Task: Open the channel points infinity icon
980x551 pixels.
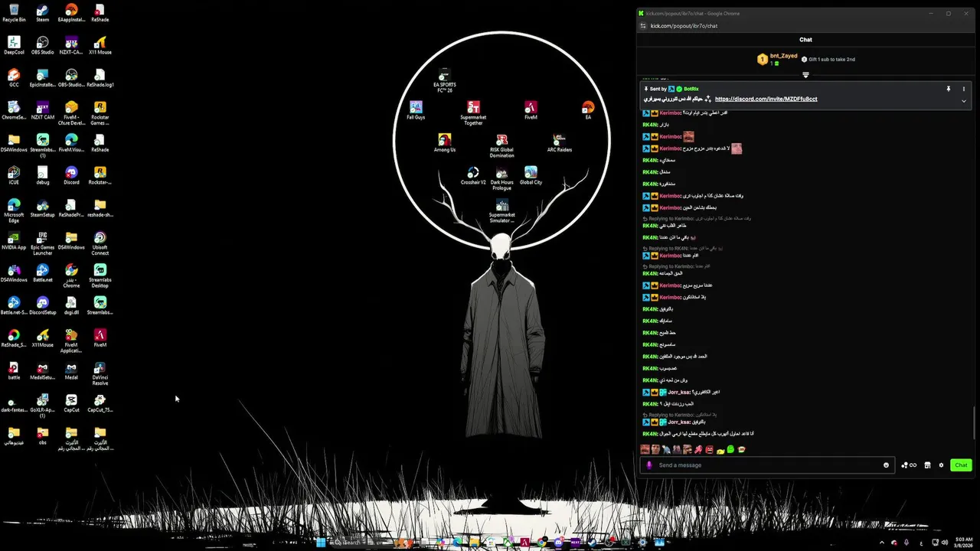Action: coord(909,465)
